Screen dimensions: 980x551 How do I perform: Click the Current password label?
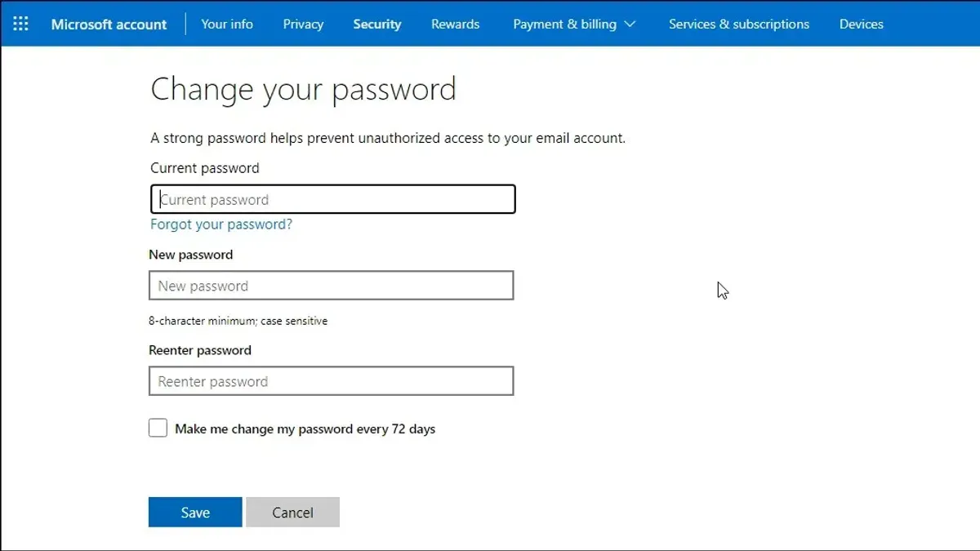[x=205, y=168]
